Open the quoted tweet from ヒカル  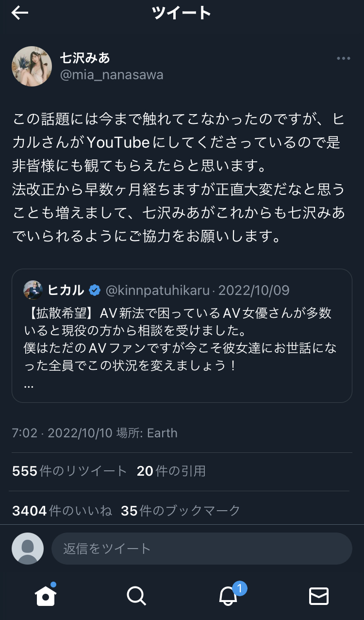point(182,335)
